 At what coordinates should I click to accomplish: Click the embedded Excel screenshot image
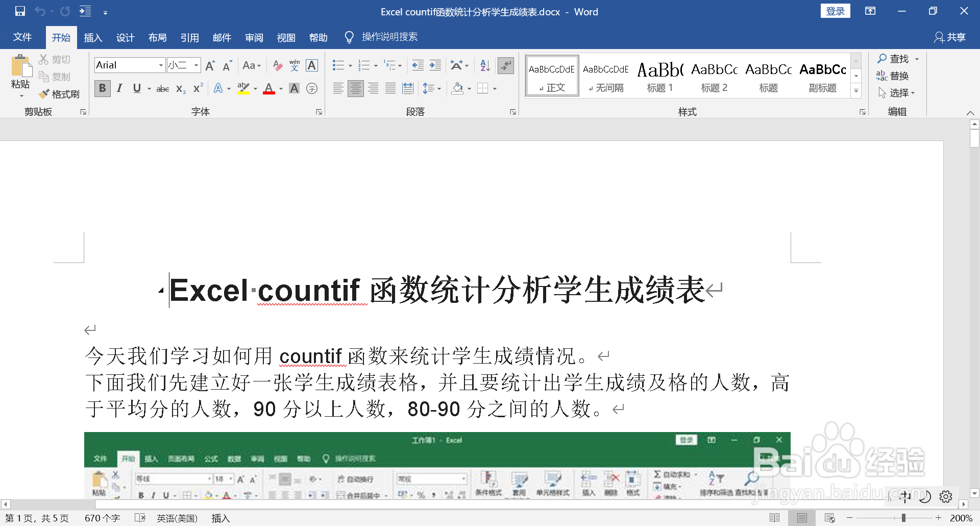coord(437,465)
